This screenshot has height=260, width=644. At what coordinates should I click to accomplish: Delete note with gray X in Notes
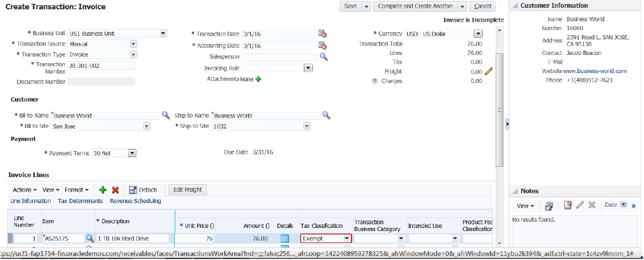(x=592, y=205)
